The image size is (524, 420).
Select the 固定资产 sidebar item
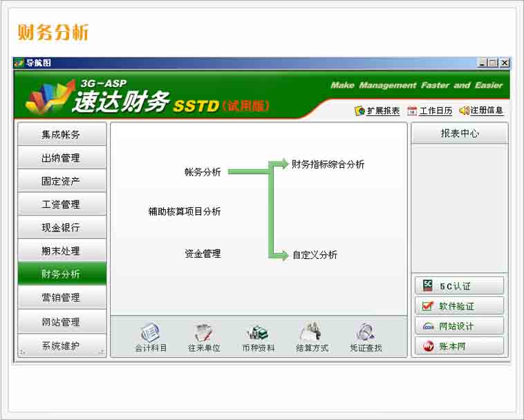click(x=62, y=181)
